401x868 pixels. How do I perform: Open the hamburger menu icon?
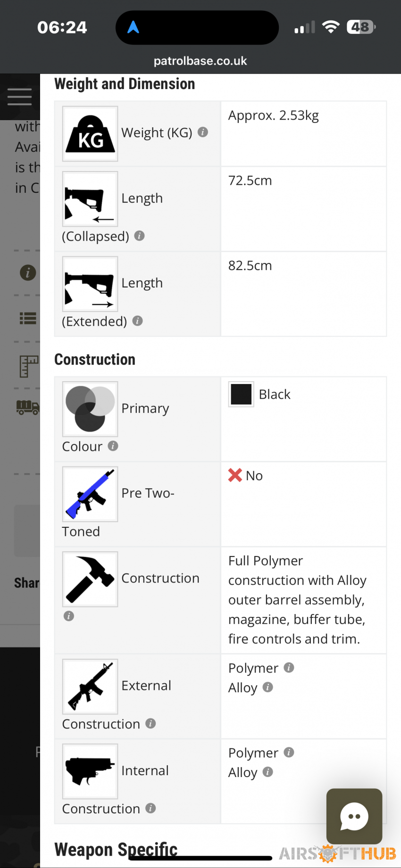tap(20, 97)
